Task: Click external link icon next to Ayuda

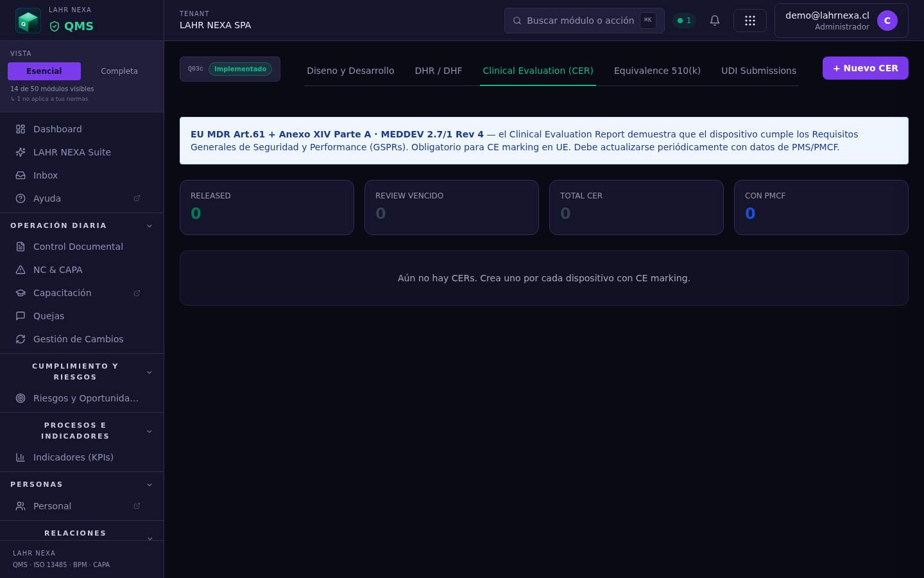Action: [x=137, y=198]
